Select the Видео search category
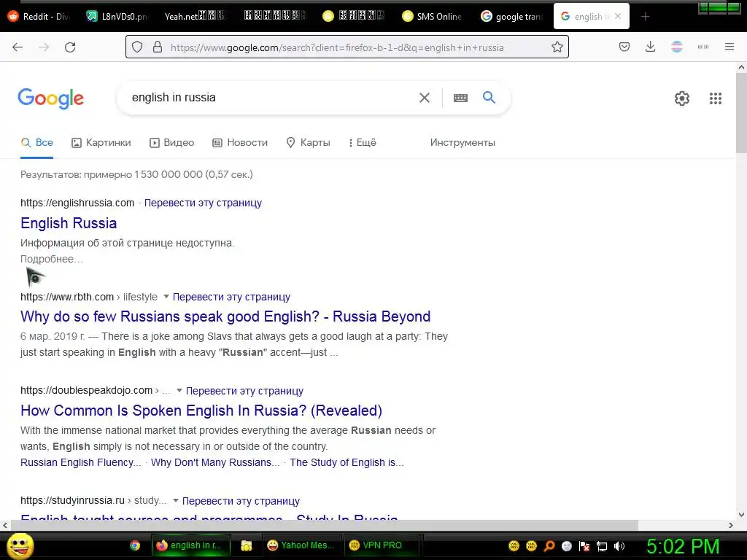This screenshot has width=747, height=560. point(171,142)
